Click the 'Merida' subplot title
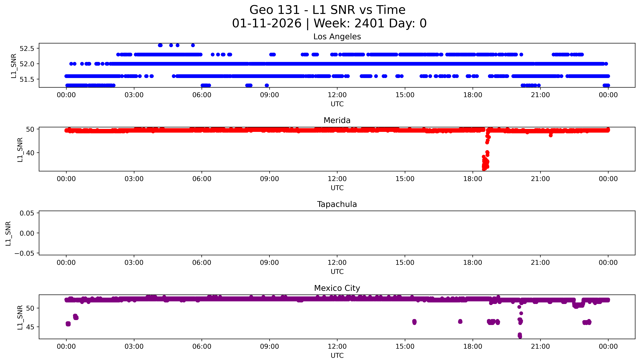The width and height of the screenshot is (640, 364). click(x=337, y=120)
